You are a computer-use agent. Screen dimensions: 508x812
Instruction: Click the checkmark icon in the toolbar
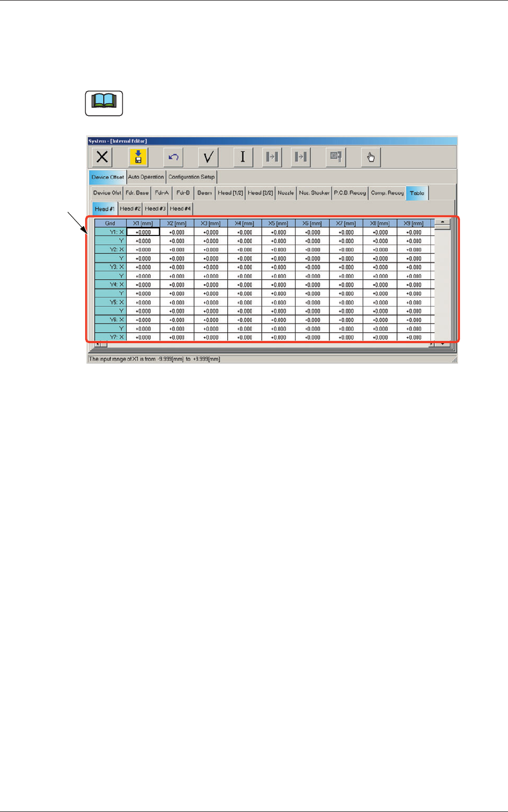tap(208, 157)
